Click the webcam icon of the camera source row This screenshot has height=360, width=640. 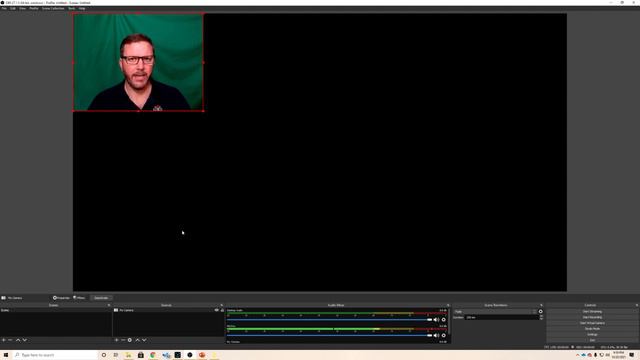click(116, 310)
